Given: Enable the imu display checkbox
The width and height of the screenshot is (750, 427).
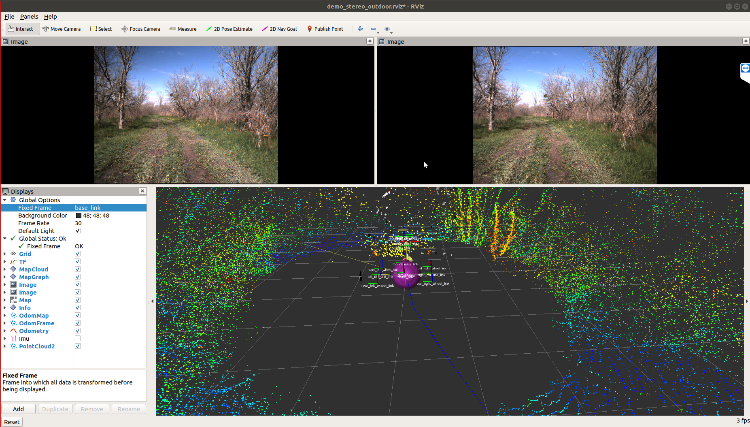Looking at the screenshot, I should (78, 338).
